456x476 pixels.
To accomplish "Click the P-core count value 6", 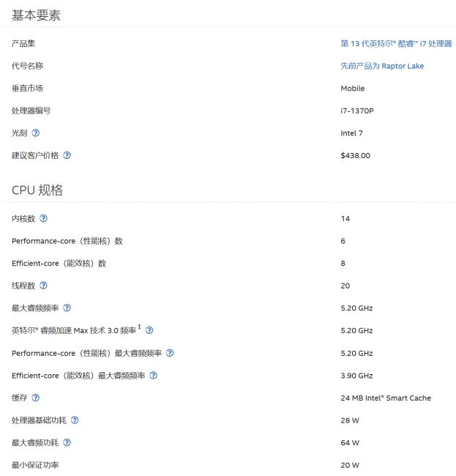I will point(343,241).
